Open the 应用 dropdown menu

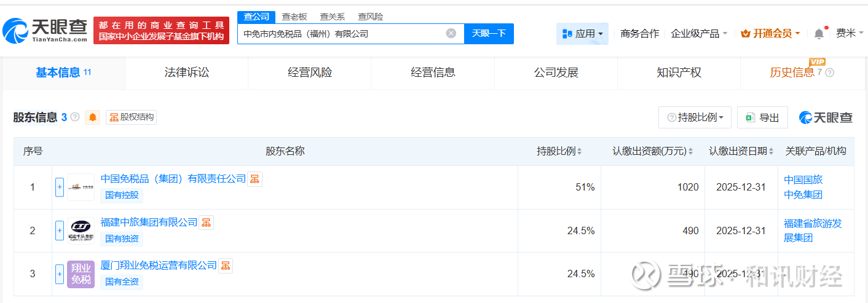tap(582, 34)
